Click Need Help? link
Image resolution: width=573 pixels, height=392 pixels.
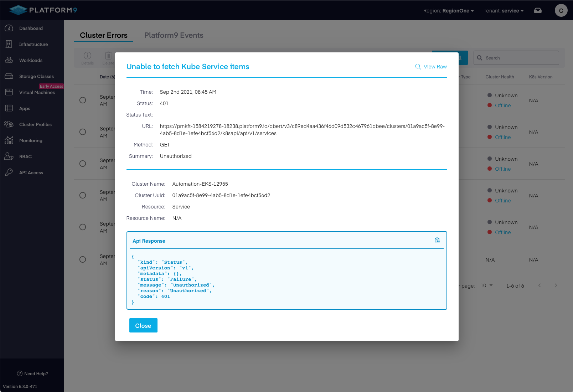pos(32,373)
